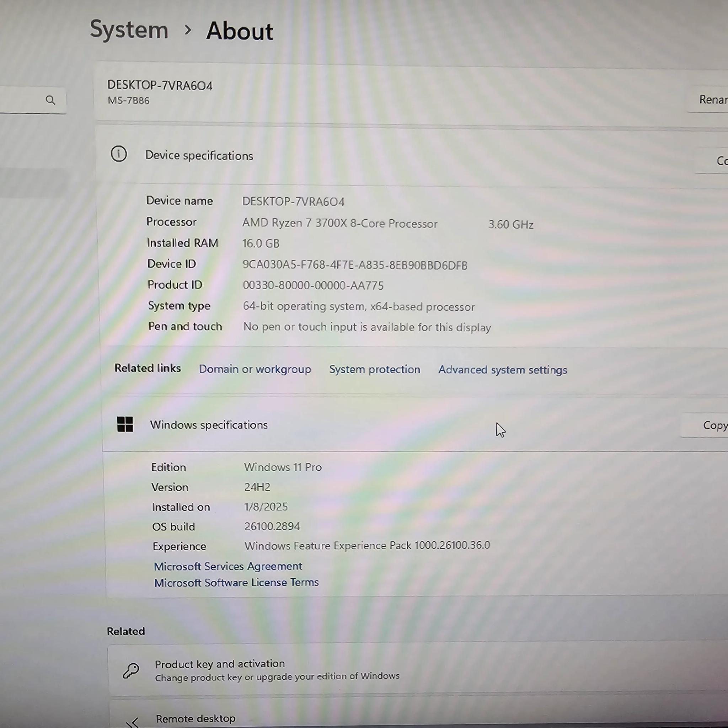Click the 24H2 version value
This screenshot has width=728, height=728.
coord(257,487)
